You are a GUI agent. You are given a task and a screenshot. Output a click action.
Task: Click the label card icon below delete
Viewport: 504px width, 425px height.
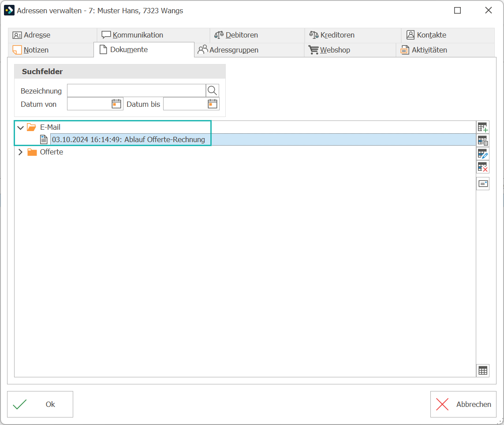[x=483, y=184]
